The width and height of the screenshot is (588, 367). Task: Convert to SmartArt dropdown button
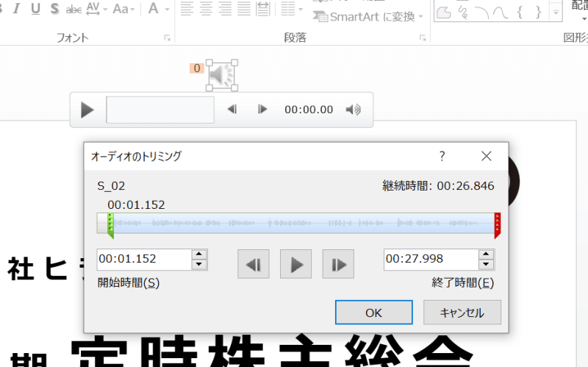pos(368,16)
